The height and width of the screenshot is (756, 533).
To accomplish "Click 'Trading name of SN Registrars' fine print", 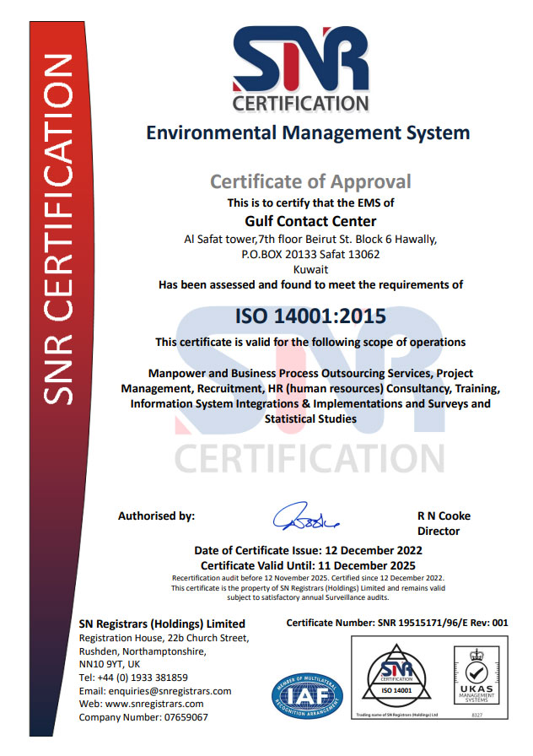I will (396, 715).
